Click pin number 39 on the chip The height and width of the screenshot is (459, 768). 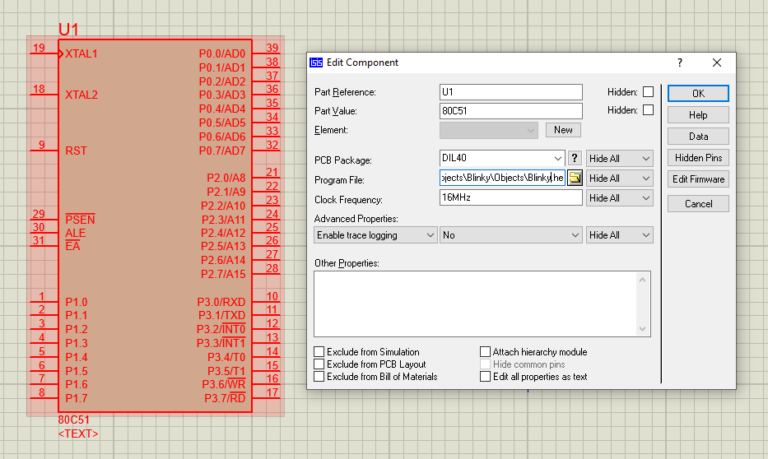pyautogui.click(x=272, y=48)
